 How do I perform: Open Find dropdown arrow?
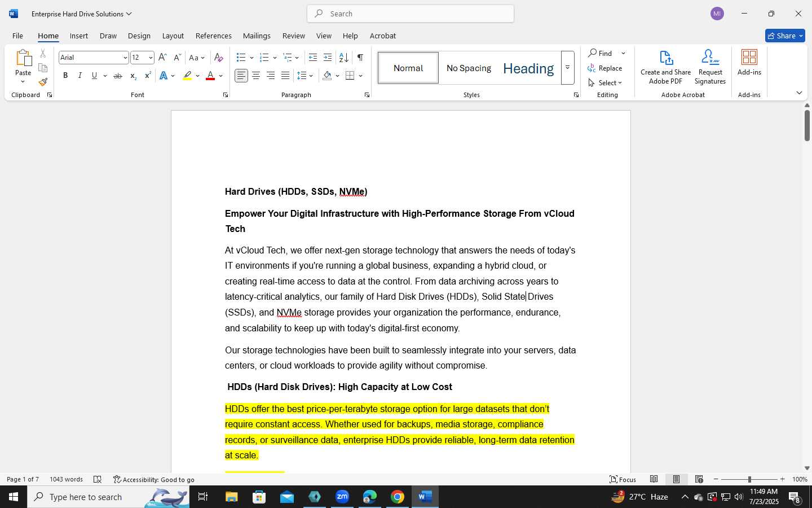click(624, 54)
